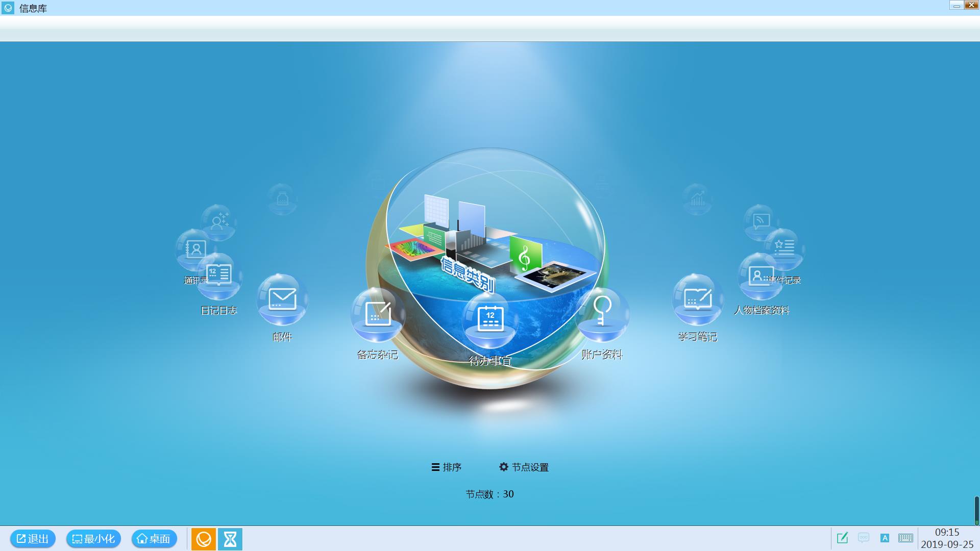Open the 邮件 mail bubble
This screenshot has height=551, width=980.
pyautogui.click(x=282, y=300)
